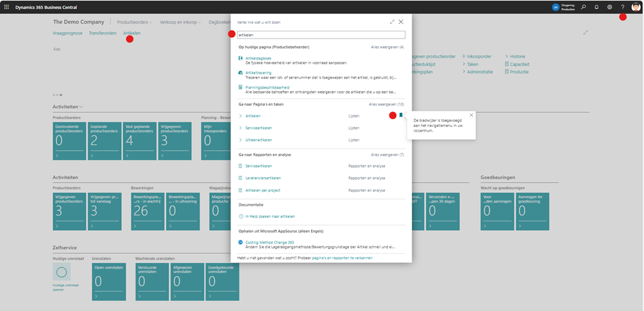Click the Omgeving Production environment badge
The image size is (644, 311).
pyautogui.click(x=563, y=7)
